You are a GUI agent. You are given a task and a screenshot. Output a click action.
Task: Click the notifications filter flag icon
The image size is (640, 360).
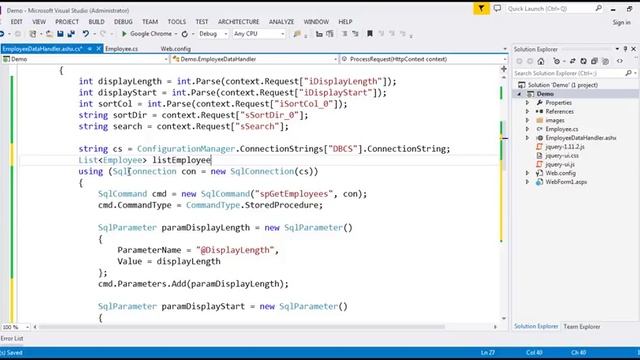pos(481,8)
